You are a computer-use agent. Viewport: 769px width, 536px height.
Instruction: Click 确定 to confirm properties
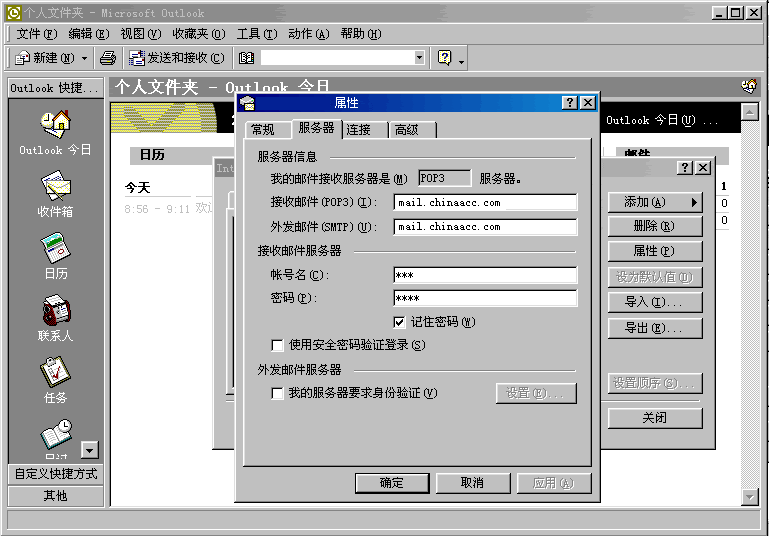392,483
